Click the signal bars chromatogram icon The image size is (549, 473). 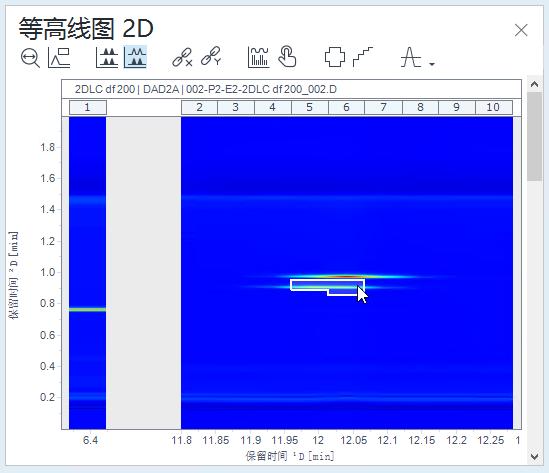coord(258,57)
